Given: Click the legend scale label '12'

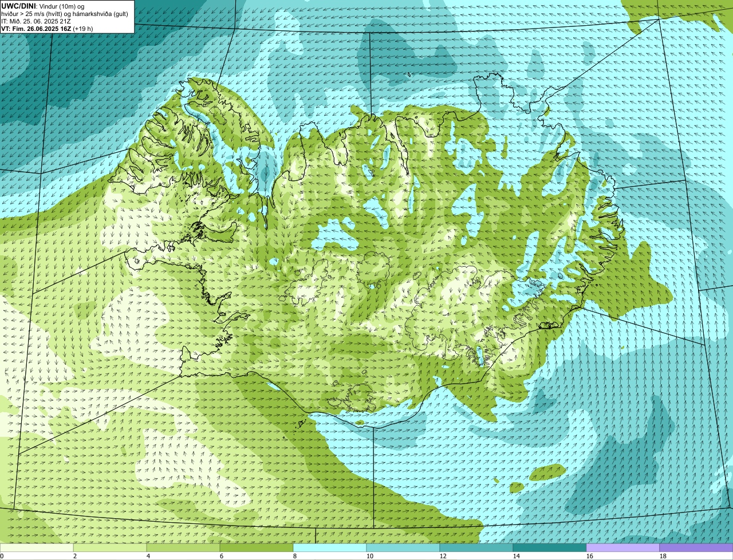Looking at the screenshot, I should pyautogui.click(x=443, y=556).
